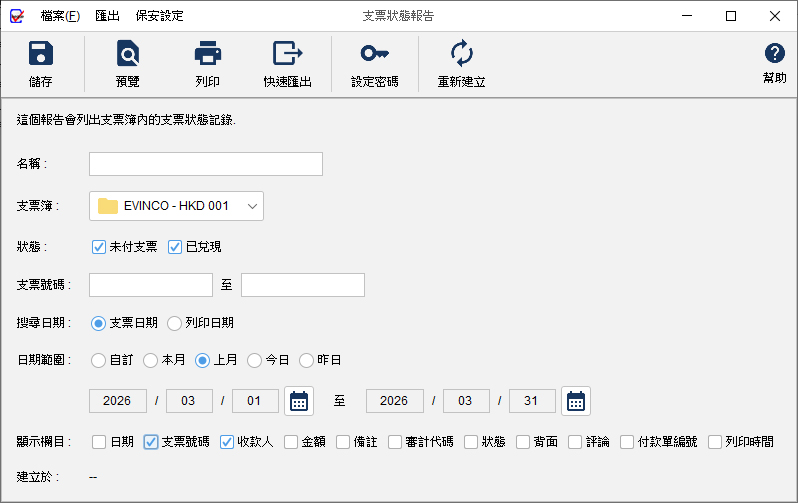
Task: Click the end month 03 field
Action: point(466,401)
